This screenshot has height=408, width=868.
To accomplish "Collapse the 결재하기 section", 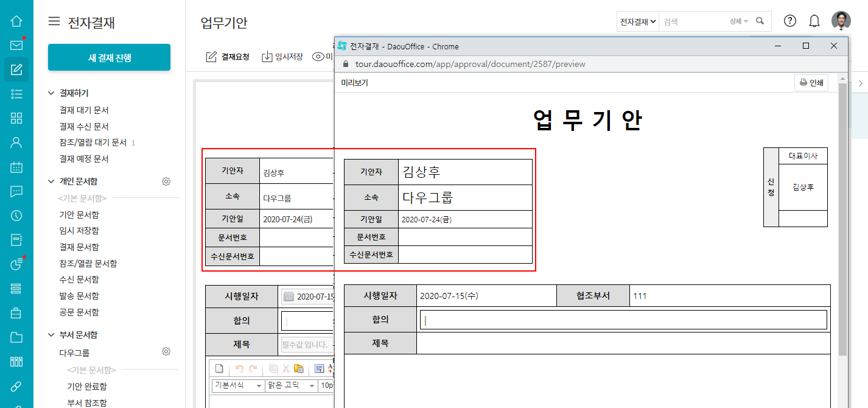I will coord(51,93).
